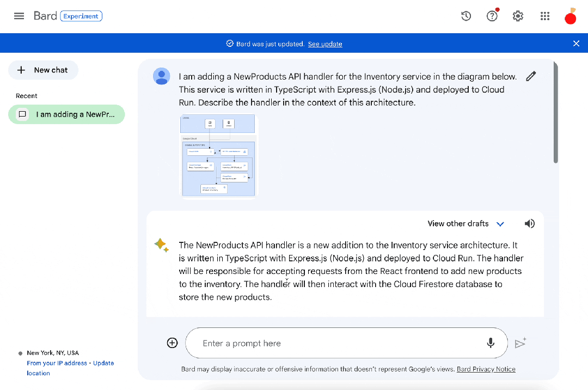This screenshot has width=588, height=390.
Task: Click the 'Recent' sidebar heading
Action: click(26, 96)
